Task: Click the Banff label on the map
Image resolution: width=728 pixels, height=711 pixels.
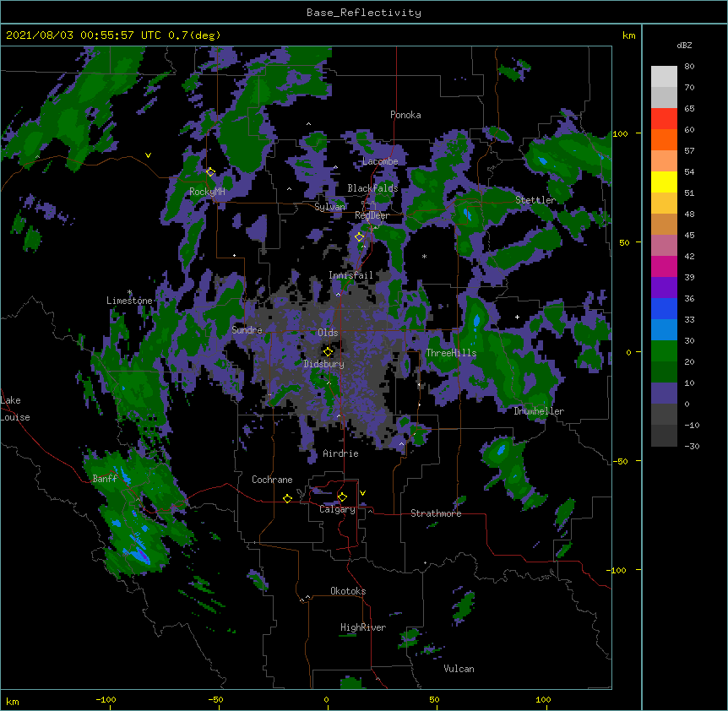Action: point(105,479)
